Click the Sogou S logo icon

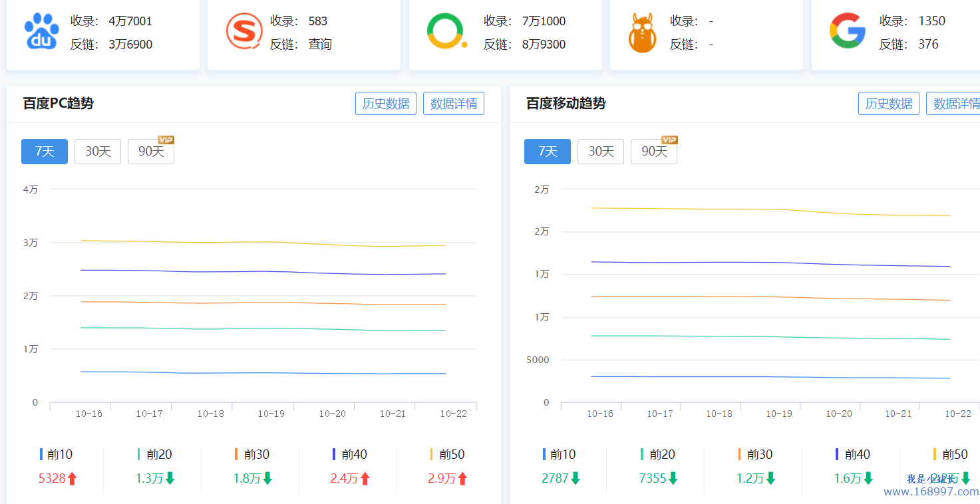244,31
